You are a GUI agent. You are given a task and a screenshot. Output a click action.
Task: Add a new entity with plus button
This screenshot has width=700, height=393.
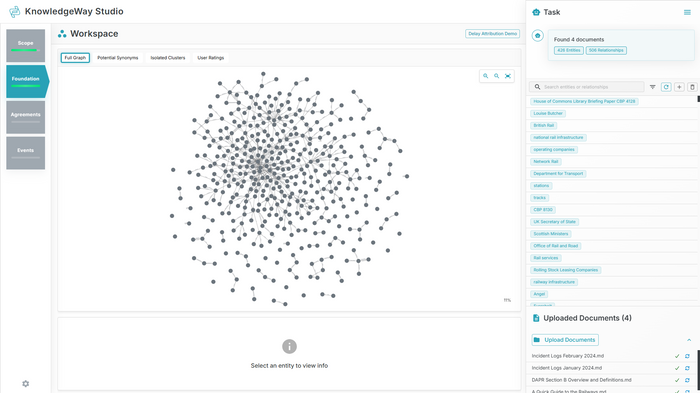tap(679, 87)
